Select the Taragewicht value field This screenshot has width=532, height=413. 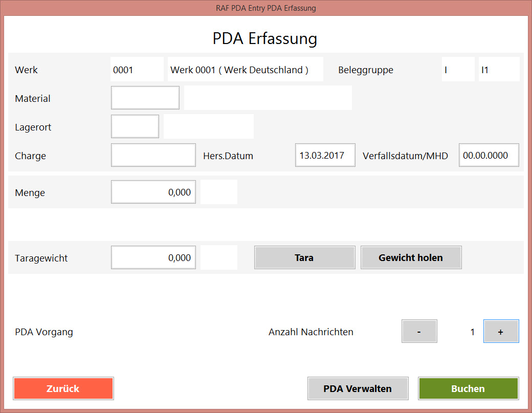pos(153,257)
